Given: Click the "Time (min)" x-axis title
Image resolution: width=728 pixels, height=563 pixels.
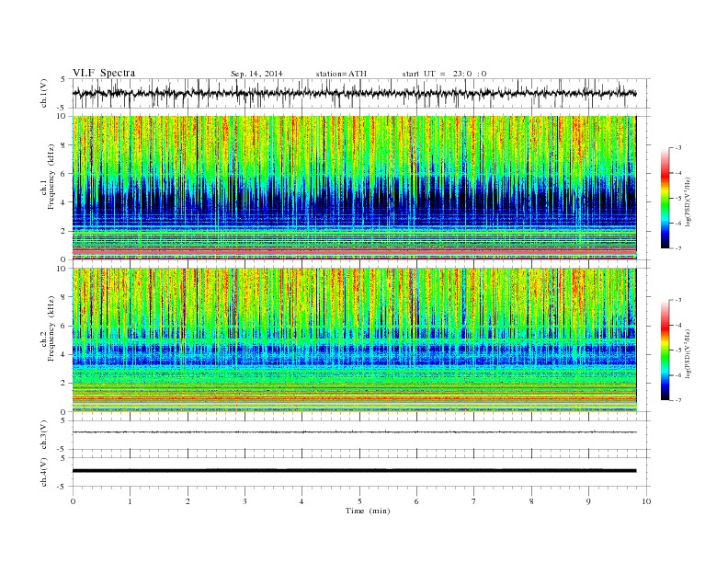Looking at the screenshot, I should [368, 511].
